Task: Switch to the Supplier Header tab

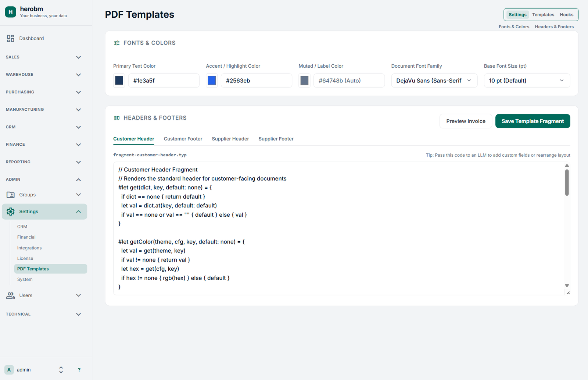Action: tap(230, 139)
